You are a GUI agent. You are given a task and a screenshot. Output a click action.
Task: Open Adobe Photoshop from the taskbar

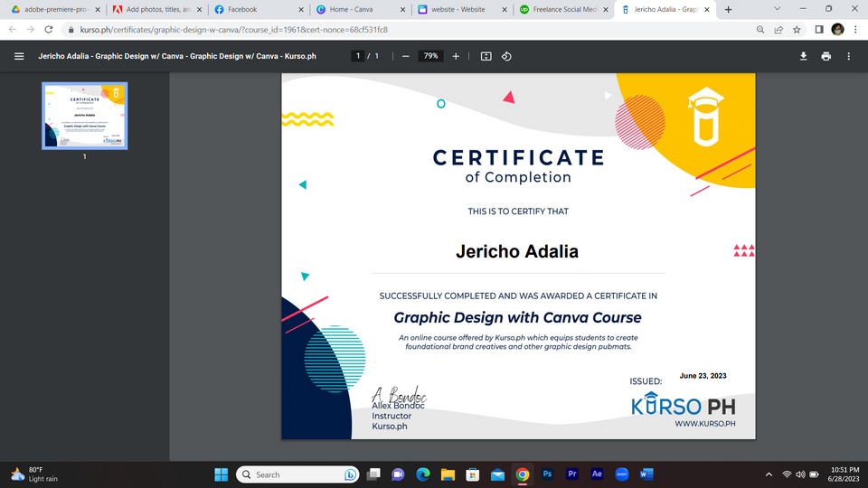click(547, 474)
